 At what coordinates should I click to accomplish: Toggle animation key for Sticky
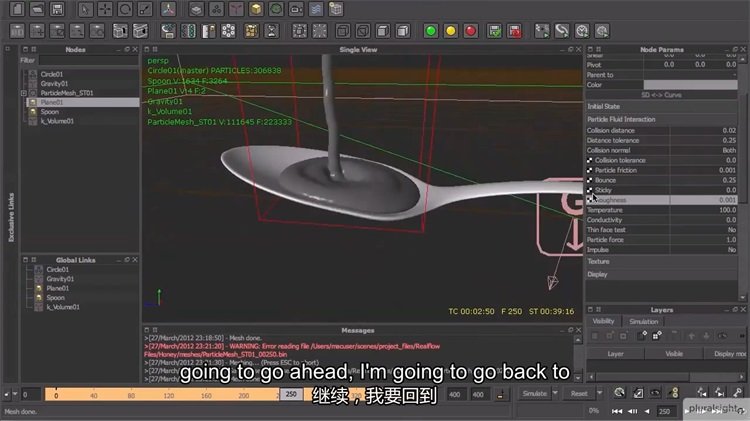click(x=589, y=190)
